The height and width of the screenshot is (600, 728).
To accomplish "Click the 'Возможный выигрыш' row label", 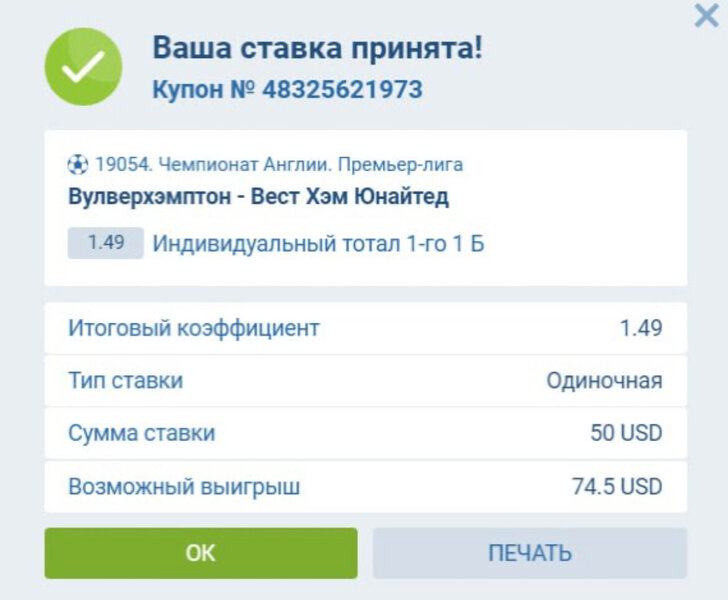I will [184, 487].
